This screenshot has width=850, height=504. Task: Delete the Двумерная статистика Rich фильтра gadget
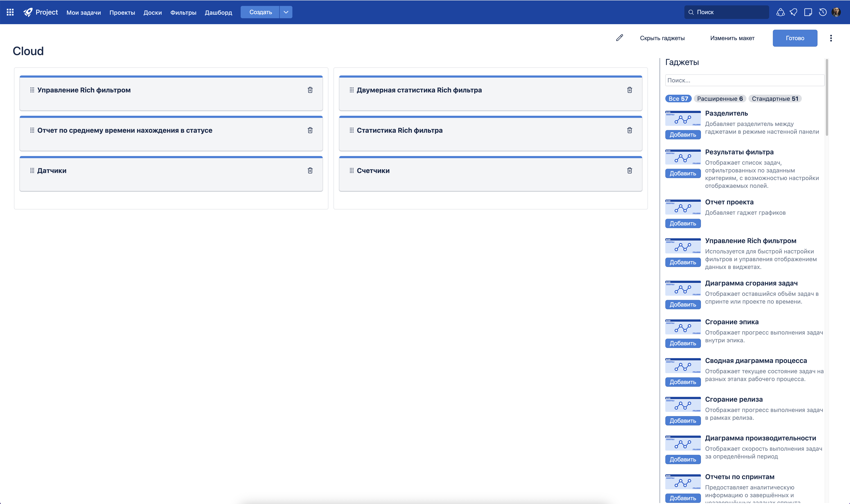tap(630, 90)
